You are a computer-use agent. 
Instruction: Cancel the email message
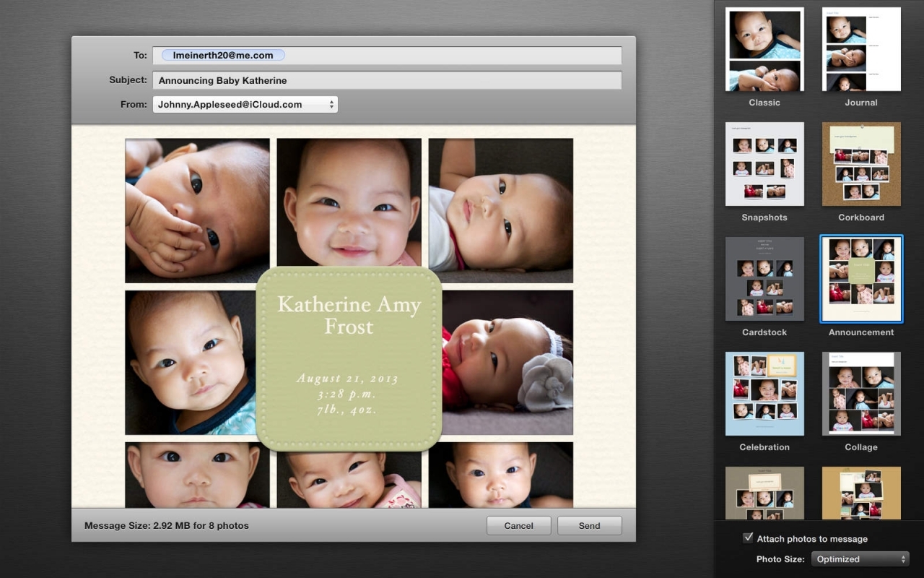(x=518, y=525)
